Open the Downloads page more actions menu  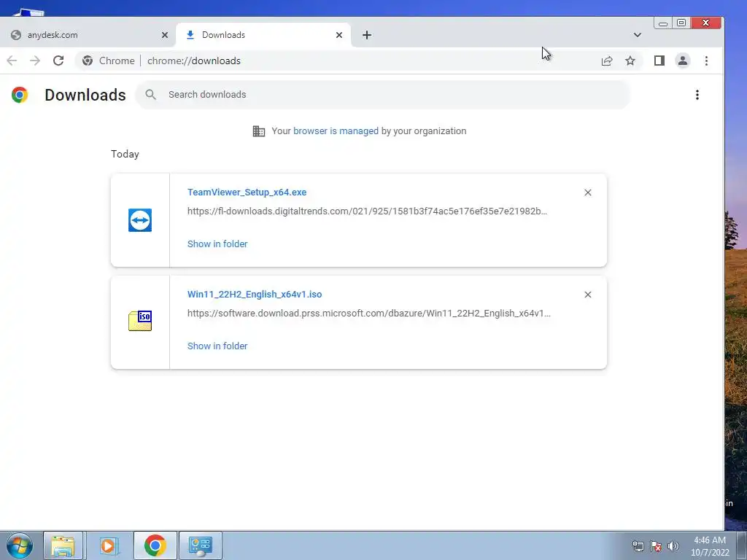tap(697, 95)
